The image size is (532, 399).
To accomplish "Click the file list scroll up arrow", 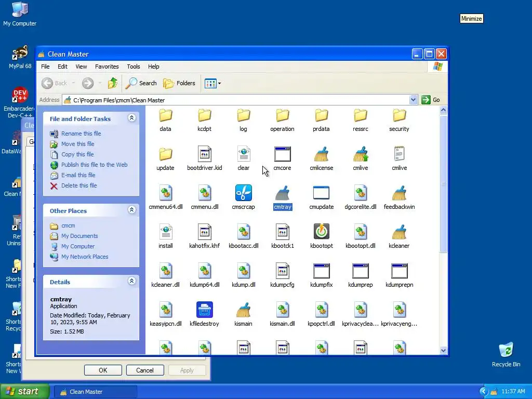I will 443,110.
